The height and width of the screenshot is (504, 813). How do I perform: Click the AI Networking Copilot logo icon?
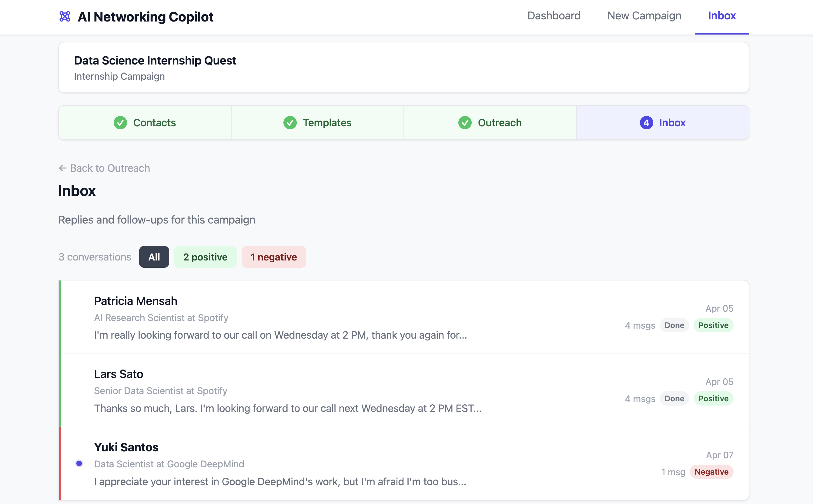click(65, 16)
